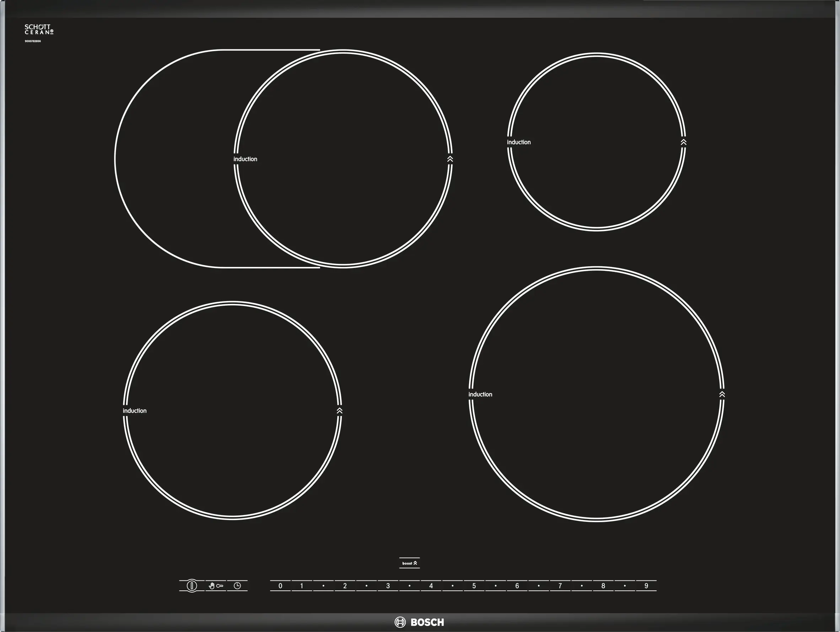Tap the timer clock icon
This screenshot has width=840, height=632.
click(x=237, y=586)
